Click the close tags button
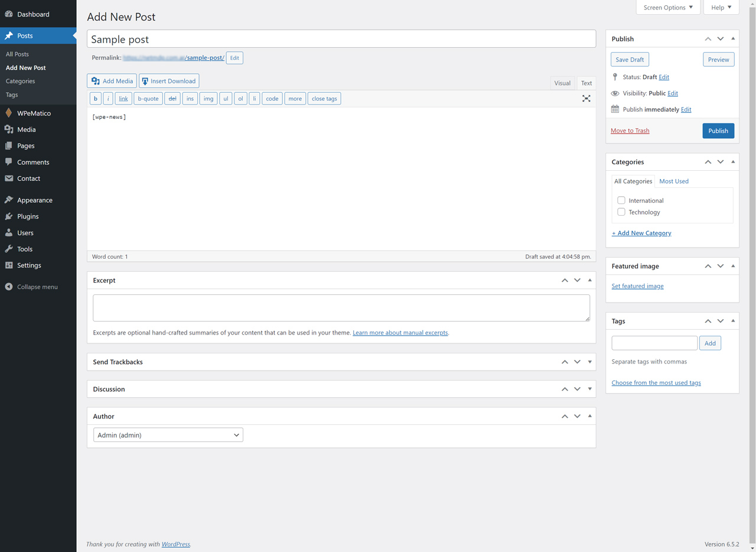The image size is (756, 552). tap(324, 99)
